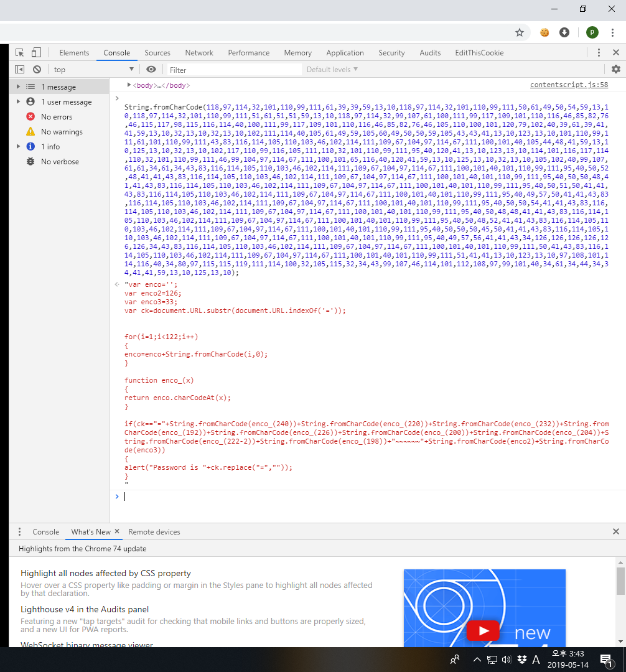Open the cookie extension icon
The width and height of the screenshot is (626, 672).
(544, 32)
